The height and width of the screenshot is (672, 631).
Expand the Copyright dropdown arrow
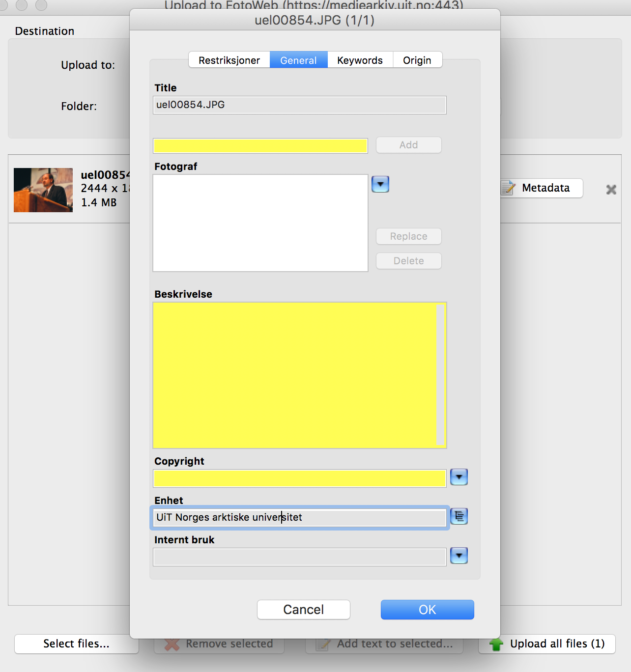click(459, 477)
